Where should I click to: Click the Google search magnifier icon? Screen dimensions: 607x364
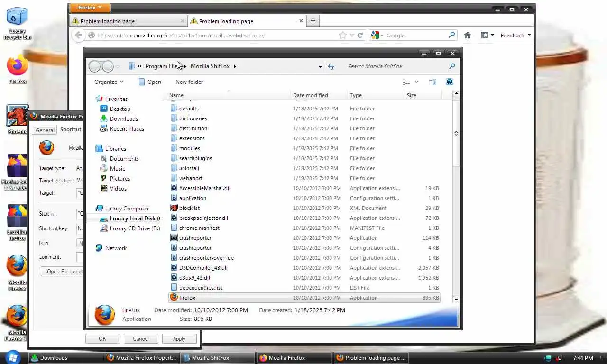[451, 35]
